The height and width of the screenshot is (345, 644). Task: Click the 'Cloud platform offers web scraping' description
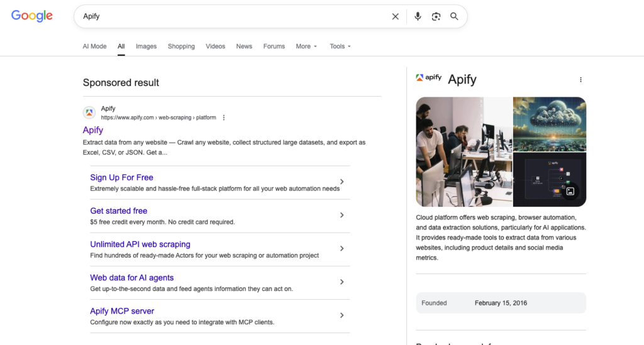pos(501,238)
